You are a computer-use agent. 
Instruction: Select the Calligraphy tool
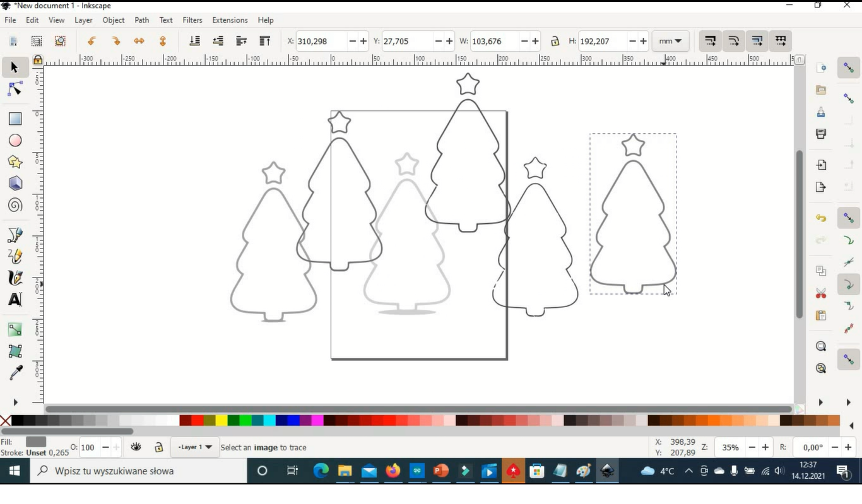coord(15,278)
